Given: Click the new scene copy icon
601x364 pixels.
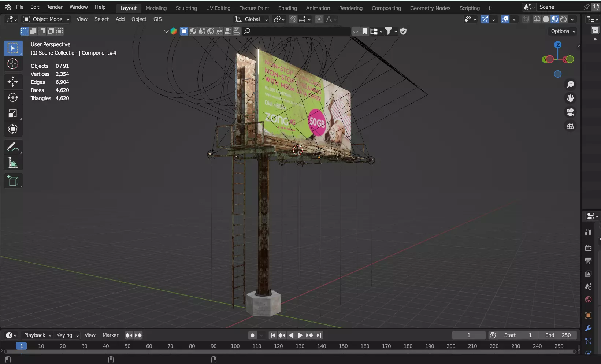Looking at the screenshot, I should tap(596, 7).
